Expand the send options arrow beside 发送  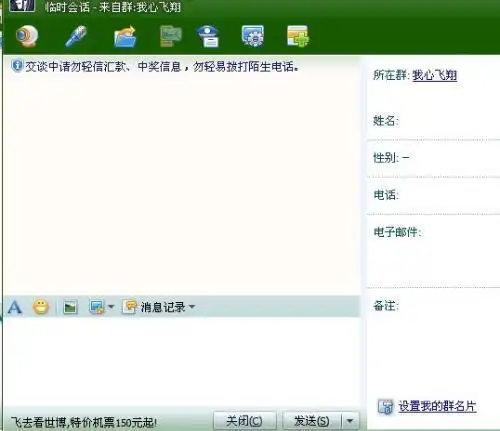350,421
